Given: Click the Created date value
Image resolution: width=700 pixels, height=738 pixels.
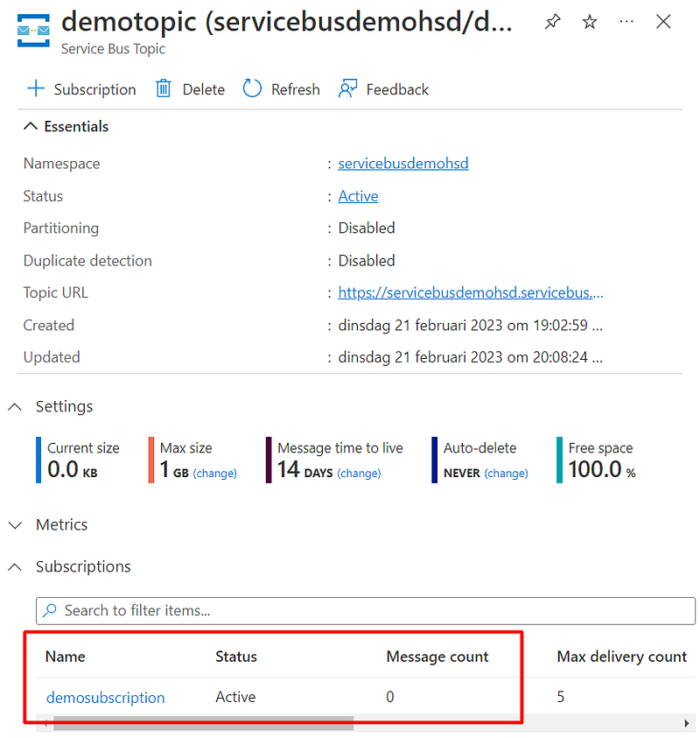Looking at the screenshot, I should click(471, 326).
